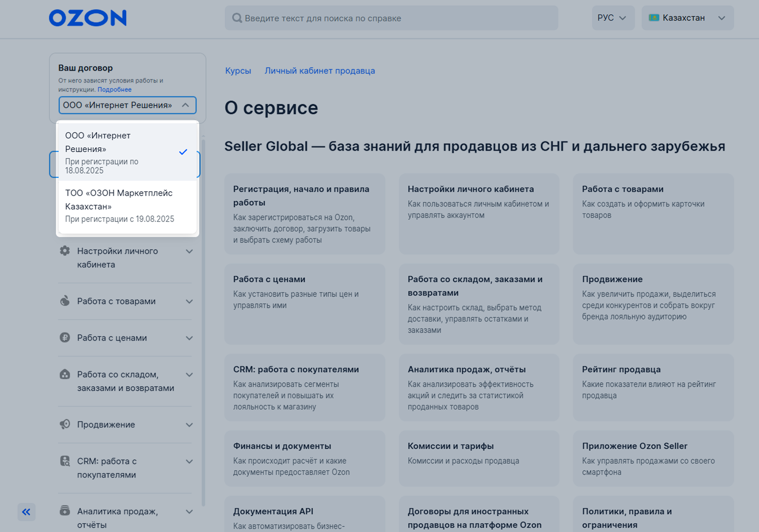The image size is (759, 532).
Task: Click the gear icon for Настройки личного кабинета
Action: pyautogui.click(x=65, y=251)
